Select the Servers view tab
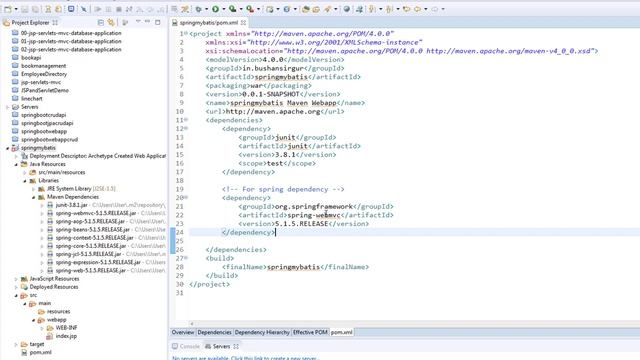This screenshot has height=360, width=640. 222,347
